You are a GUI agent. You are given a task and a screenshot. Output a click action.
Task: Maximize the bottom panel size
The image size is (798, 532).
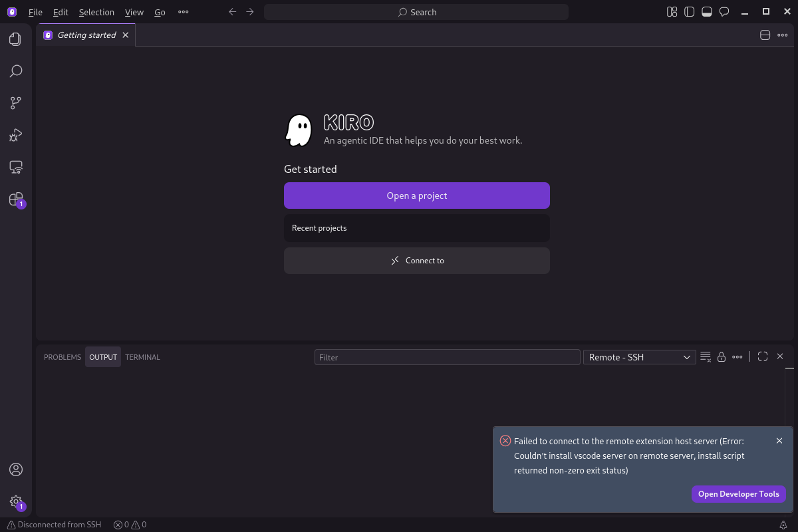[763, 357]
